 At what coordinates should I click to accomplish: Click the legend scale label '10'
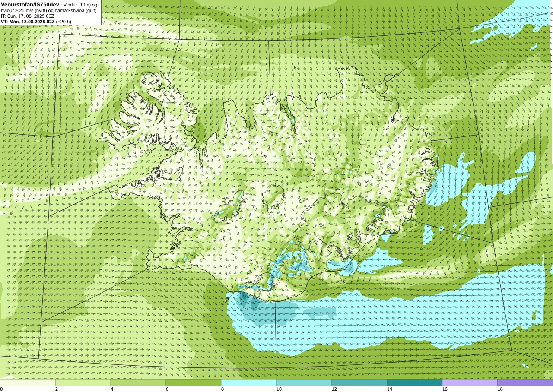pyautogui.click(x=279, y=389)
